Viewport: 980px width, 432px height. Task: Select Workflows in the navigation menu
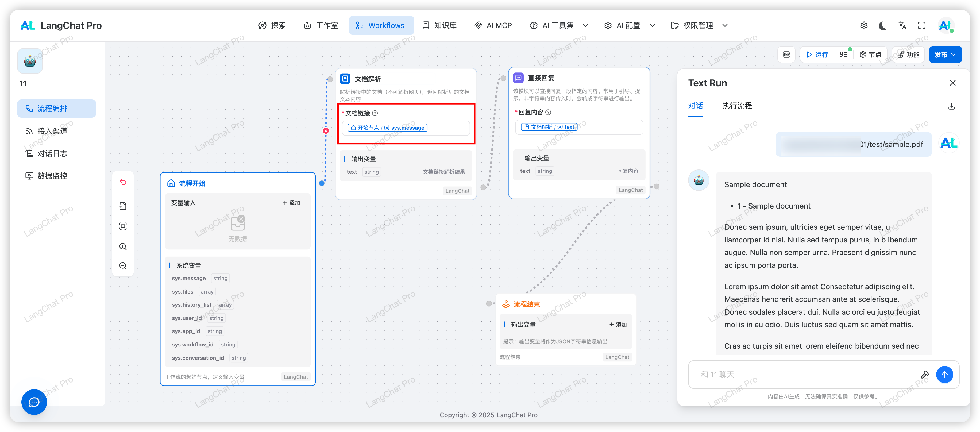click(381, 25)
